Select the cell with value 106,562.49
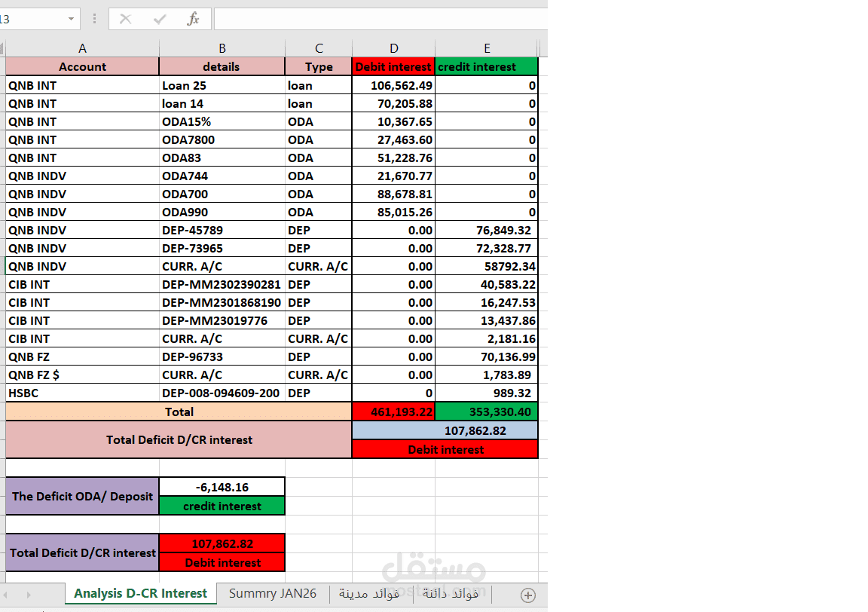The height and width of the screenshot is (612, 868). 393,85
